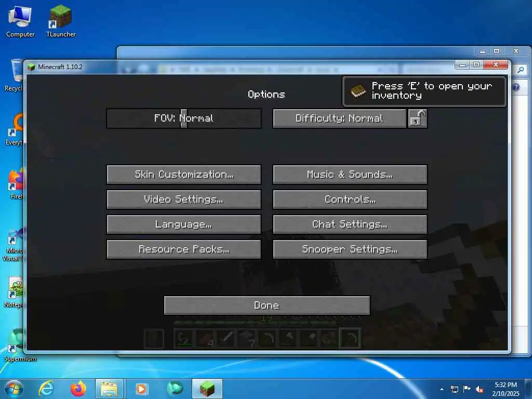Open the Action Center flag icon
The image size is (532, 399).
467,389
